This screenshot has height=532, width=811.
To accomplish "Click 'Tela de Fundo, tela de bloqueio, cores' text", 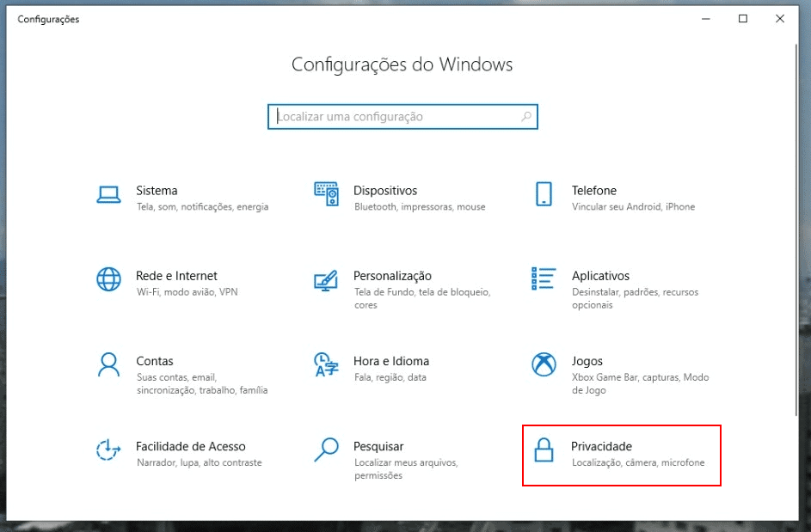I will click(422, 298).
